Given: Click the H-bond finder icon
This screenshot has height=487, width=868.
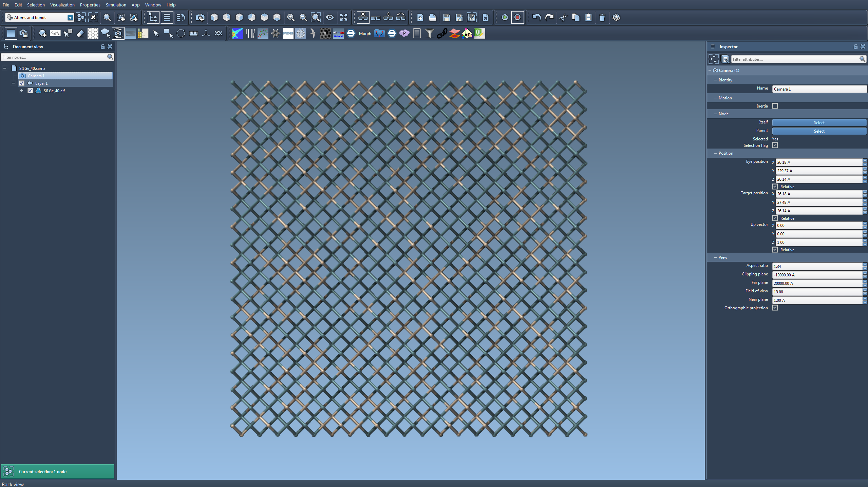Looking at the screenshot, I should [338, 33].
